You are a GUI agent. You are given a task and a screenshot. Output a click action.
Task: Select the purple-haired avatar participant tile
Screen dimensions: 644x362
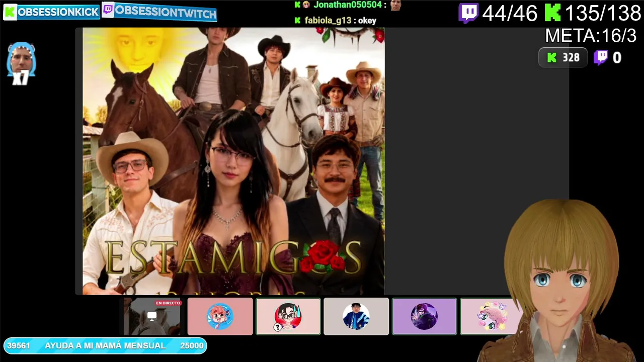pyautogui.click(x=425, y=316)
